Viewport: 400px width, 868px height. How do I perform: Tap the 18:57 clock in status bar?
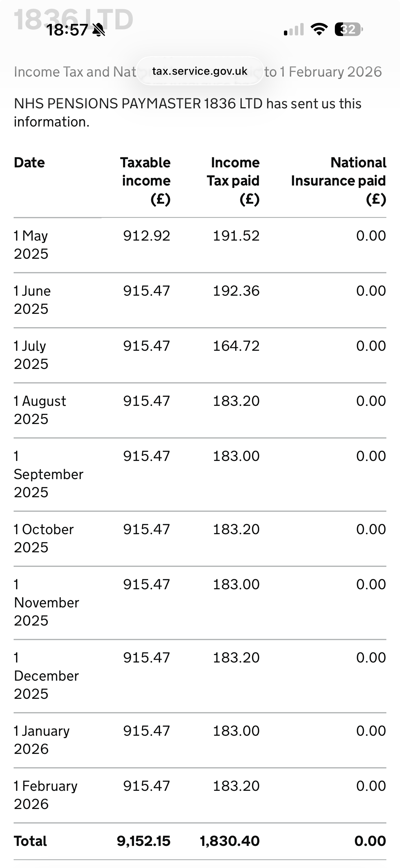67,30
